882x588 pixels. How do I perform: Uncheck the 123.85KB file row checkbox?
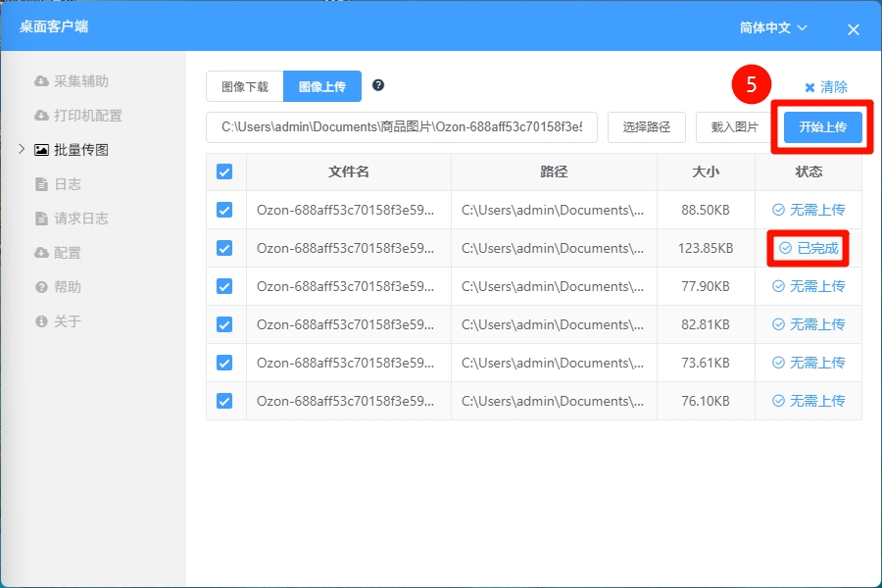tap(224, 248)
